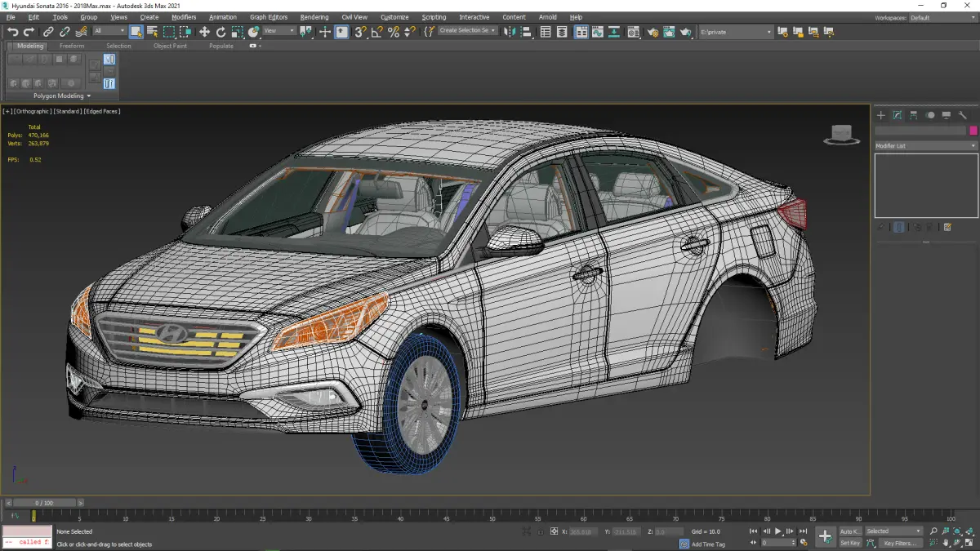
Task: Click the Unlink Selection icon
Action: click(x=65, y=32)
